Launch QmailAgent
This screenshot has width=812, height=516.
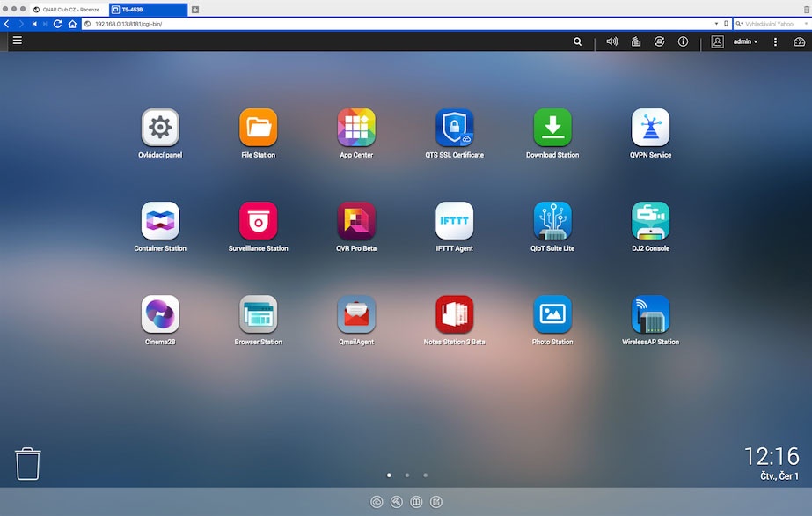coord(356,314)
